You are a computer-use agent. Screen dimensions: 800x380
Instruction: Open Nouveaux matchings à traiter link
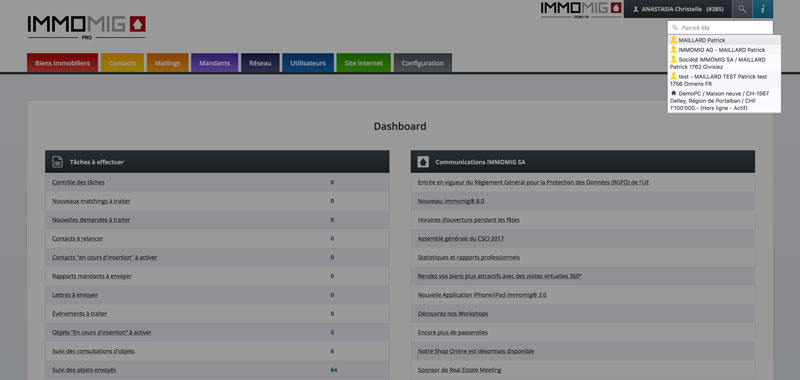tap(91, 201)
